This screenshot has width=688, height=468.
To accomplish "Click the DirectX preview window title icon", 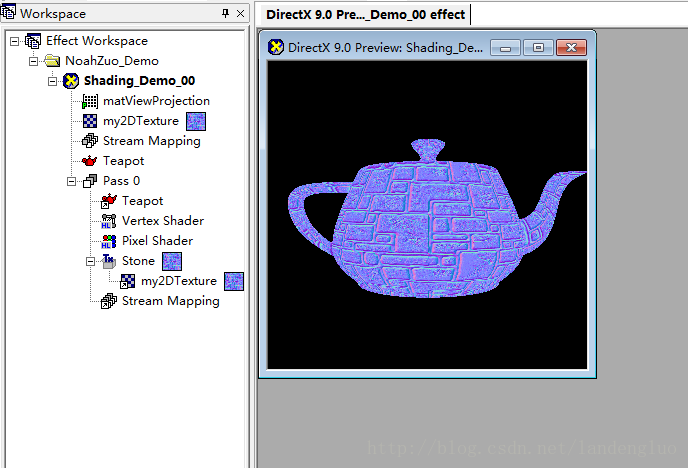I will pos(276,47).
